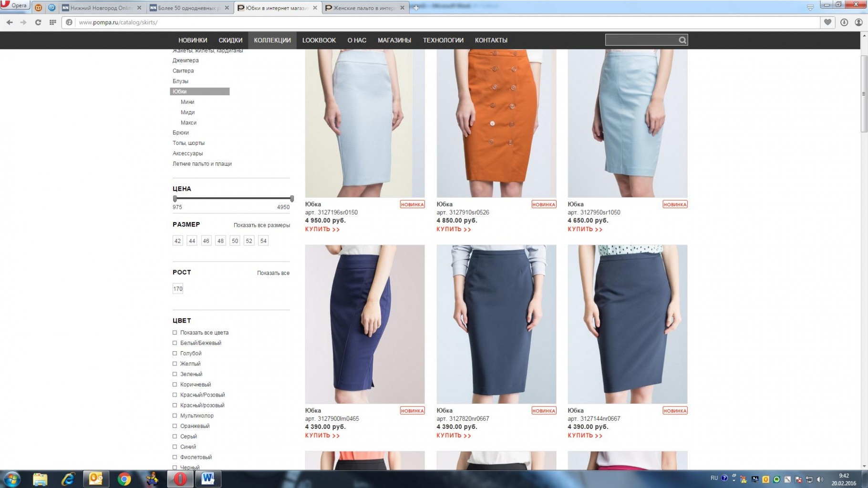This screenshot has width=868, height=488.
Task: Open Word from taskbar
Action: pos(208,479)
